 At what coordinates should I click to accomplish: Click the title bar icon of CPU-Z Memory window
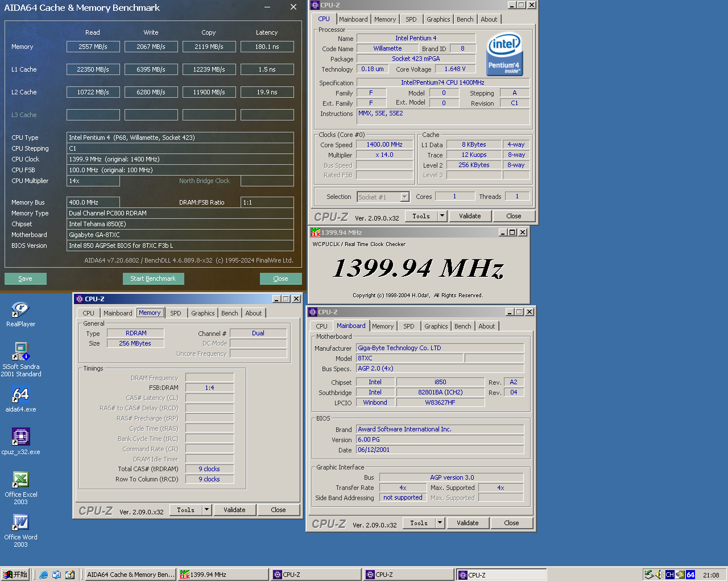pyautogui.click(x=79, y=299)
